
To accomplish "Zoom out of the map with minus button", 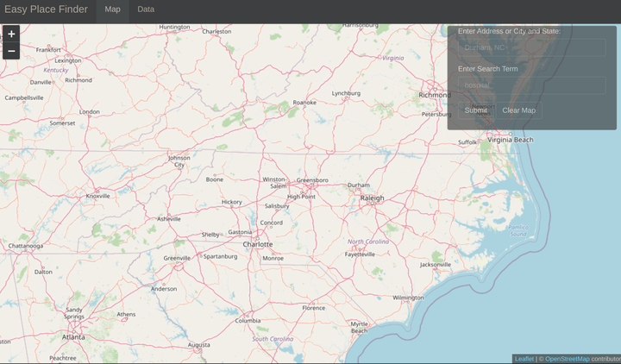I will coord(11,51).
